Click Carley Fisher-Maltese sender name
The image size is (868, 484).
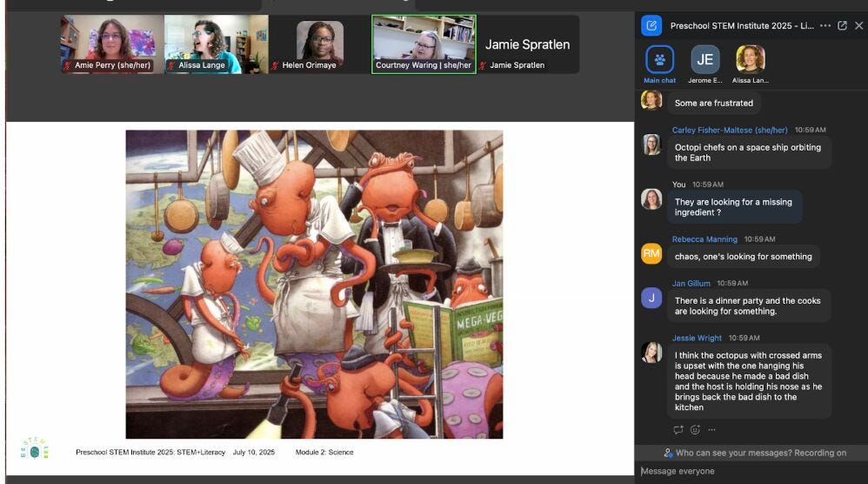click(x=729, y=130)
